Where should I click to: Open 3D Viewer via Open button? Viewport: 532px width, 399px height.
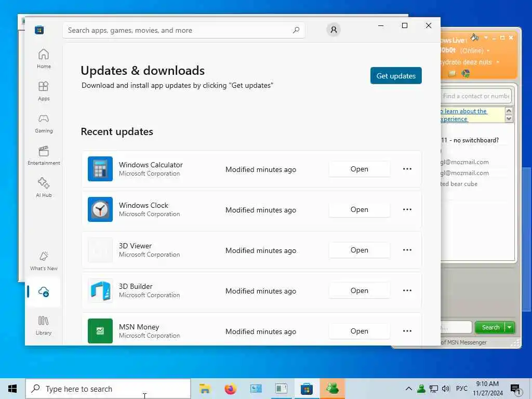[x=360, y=250]
